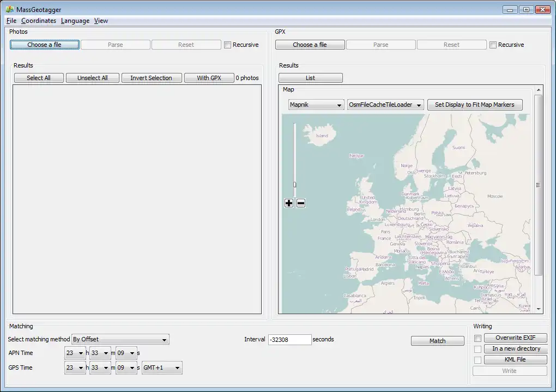This screenshot has height=392, width=556.
Task: Expand the OsmFileCacheTileLoader dropdown
Action: [385, 105]
